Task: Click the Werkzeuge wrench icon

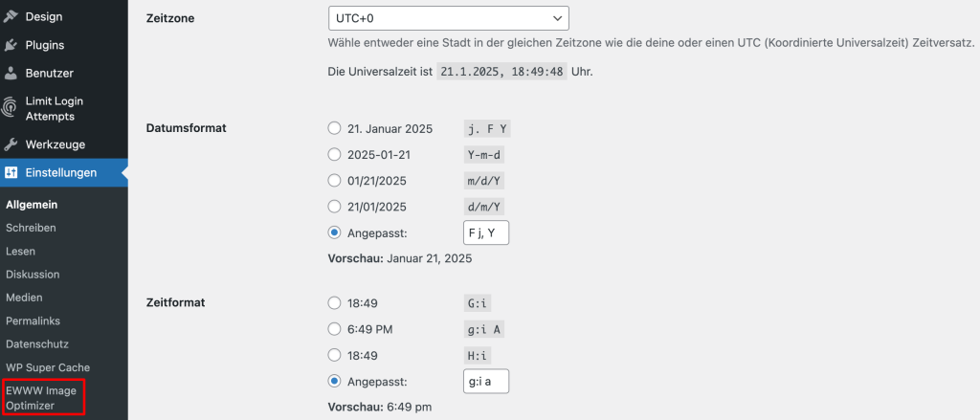Action: [10, 144]
